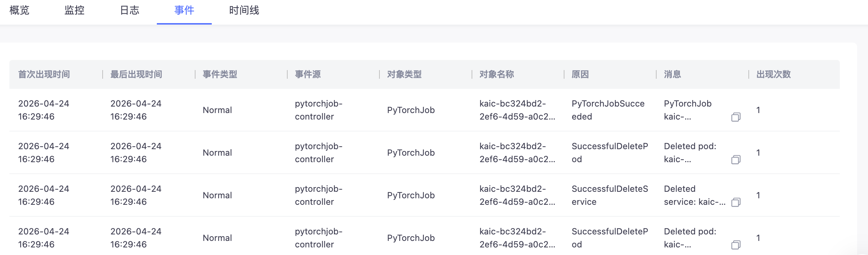Open the 时间线 tab
Viewport: 868px width, 255px height.
pyautogui.click(x=244, y=10)
